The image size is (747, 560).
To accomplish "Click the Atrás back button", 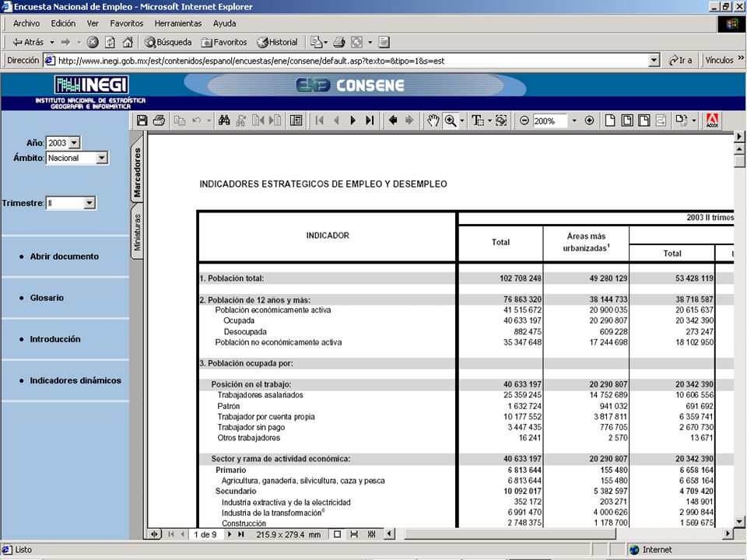I will click(28, 42).
